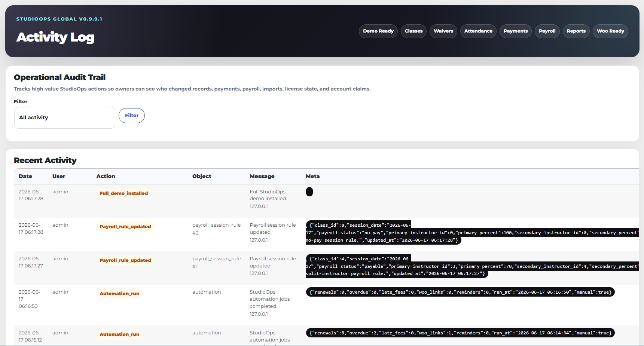Open the Reports section

click(576, 31)
